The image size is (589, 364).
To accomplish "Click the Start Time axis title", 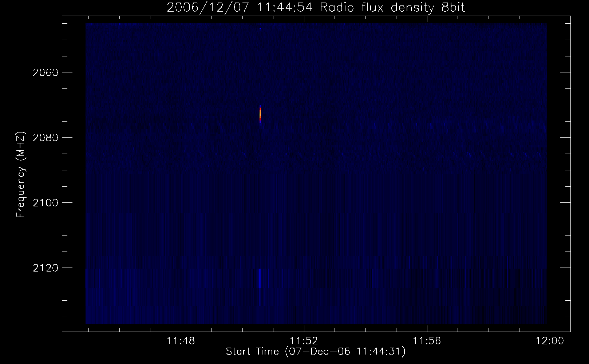I will click(316, 352).
